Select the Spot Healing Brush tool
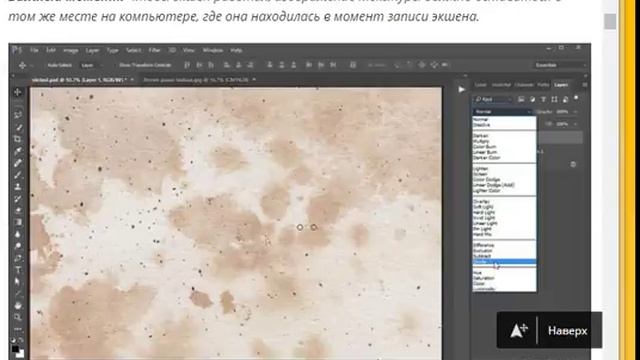640x360 pixels. click(x=18, y=163)
